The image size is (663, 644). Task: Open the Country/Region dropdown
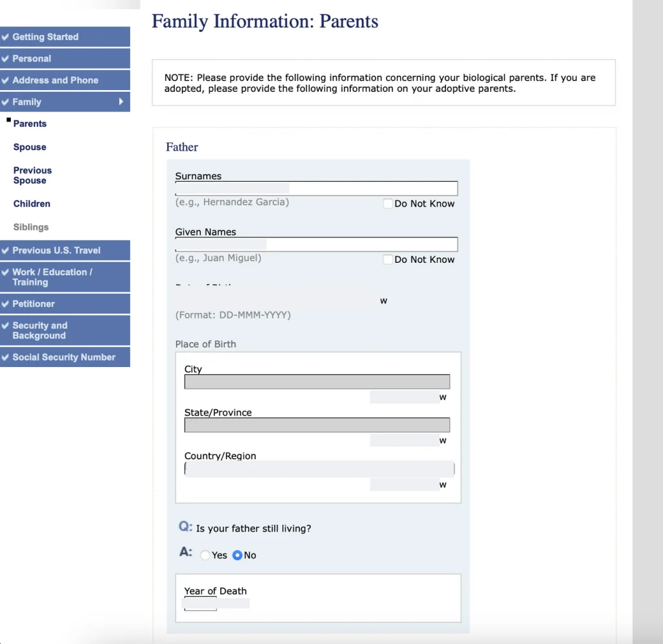pyautogui.click(x=319, y=469)
